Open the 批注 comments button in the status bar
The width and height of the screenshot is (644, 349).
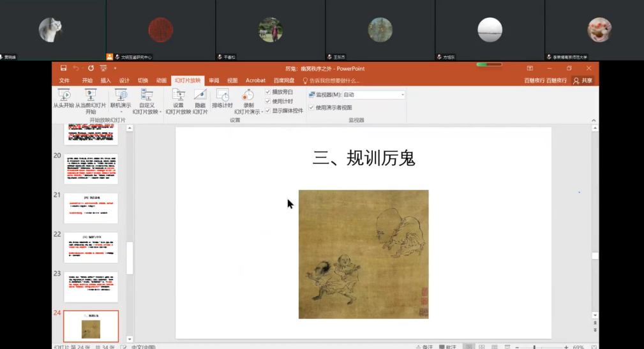[447, 347]
